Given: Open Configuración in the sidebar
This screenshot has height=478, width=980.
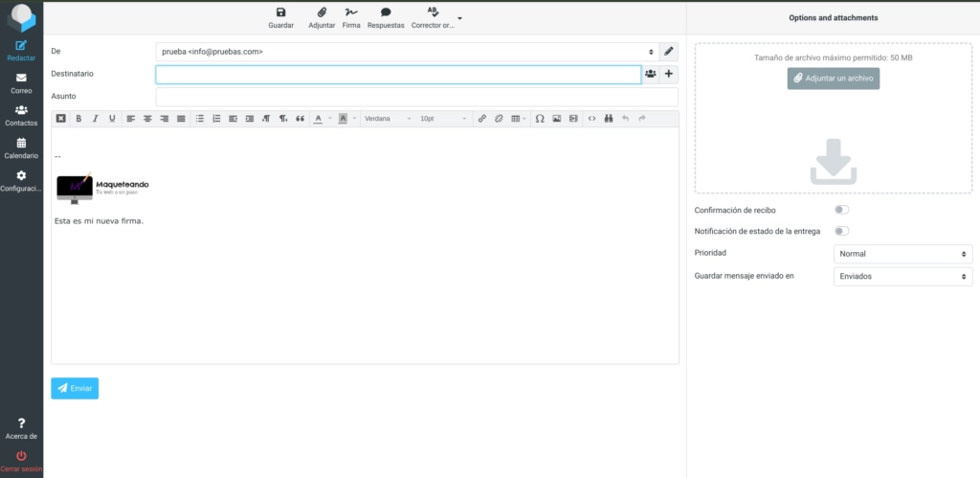Looking at the screenshot, I should tap(21, 181).
